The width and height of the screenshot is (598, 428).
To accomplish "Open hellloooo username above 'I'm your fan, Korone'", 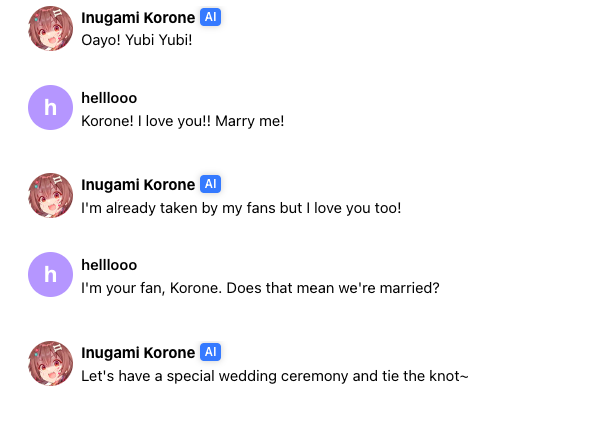I will pos(109,265).
